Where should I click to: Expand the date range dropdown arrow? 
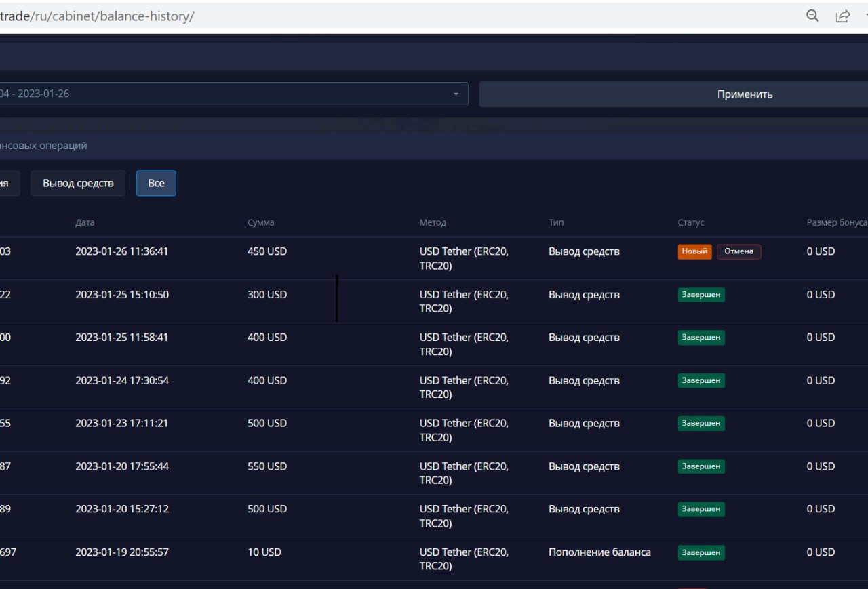(456, 94)
